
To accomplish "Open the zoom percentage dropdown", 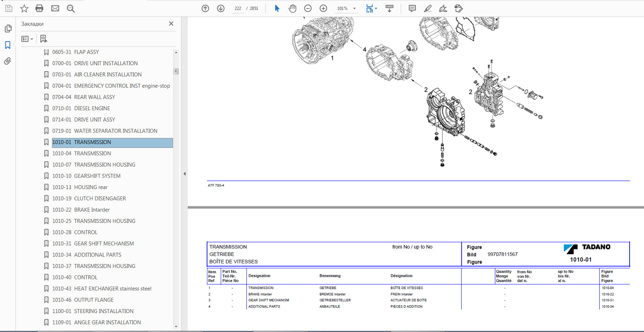I will 354,8.
